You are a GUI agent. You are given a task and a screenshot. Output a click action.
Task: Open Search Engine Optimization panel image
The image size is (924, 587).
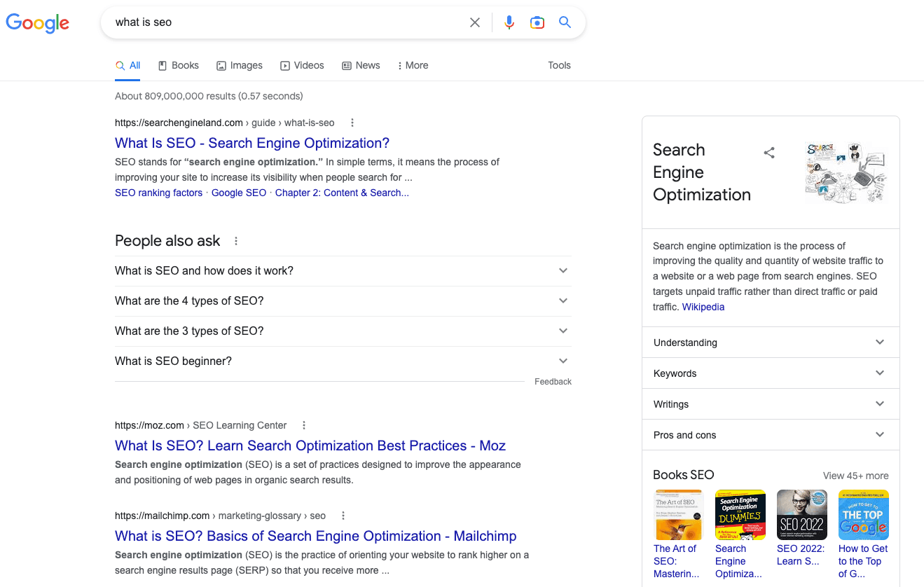point(846,174)
